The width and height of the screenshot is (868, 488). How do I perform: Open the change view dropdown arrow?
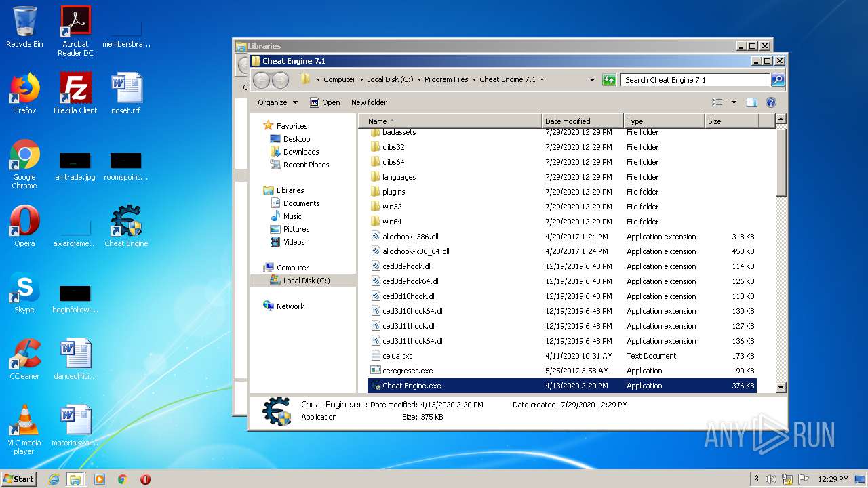tap(734, 102)
